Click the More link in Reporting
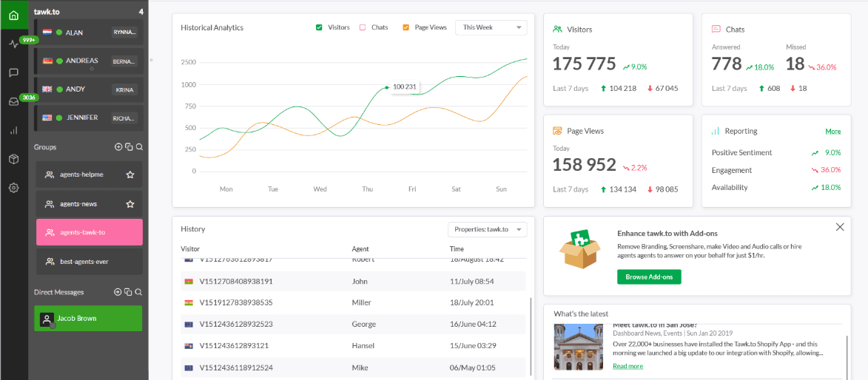Image resolution: width=868 pixels, height=380 pixels. point(832,132)
